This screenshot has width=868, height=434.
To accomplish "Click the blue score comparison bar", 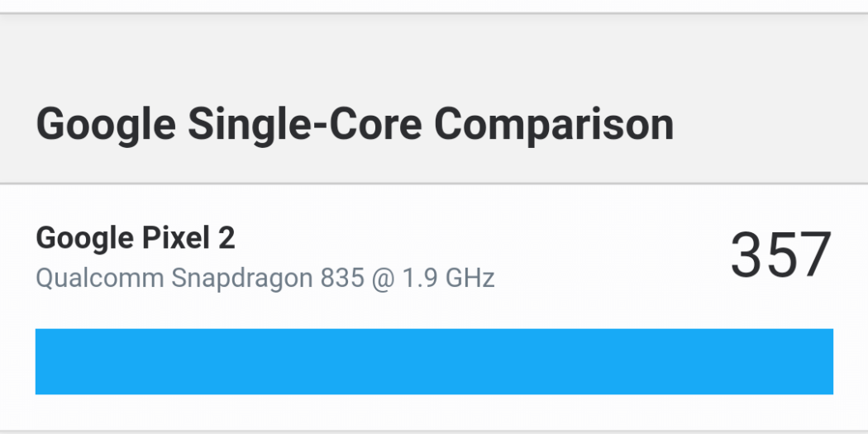I will pyautogui.click(x=434, y=361).
